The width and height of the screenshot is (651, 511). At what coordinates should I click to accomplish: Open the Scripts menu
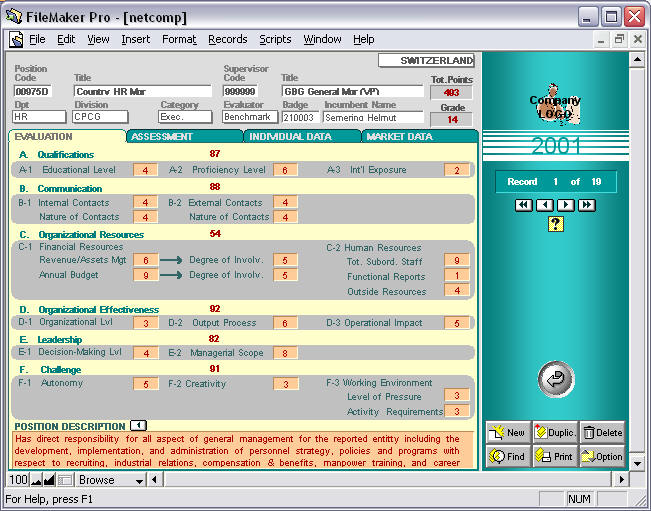[275, 39]
